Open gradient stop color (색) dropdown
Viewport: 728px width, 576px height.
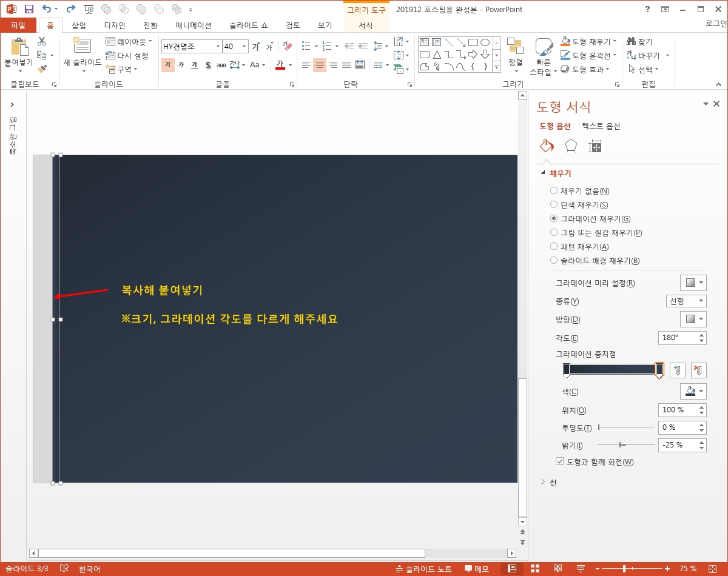coord(693,391)
